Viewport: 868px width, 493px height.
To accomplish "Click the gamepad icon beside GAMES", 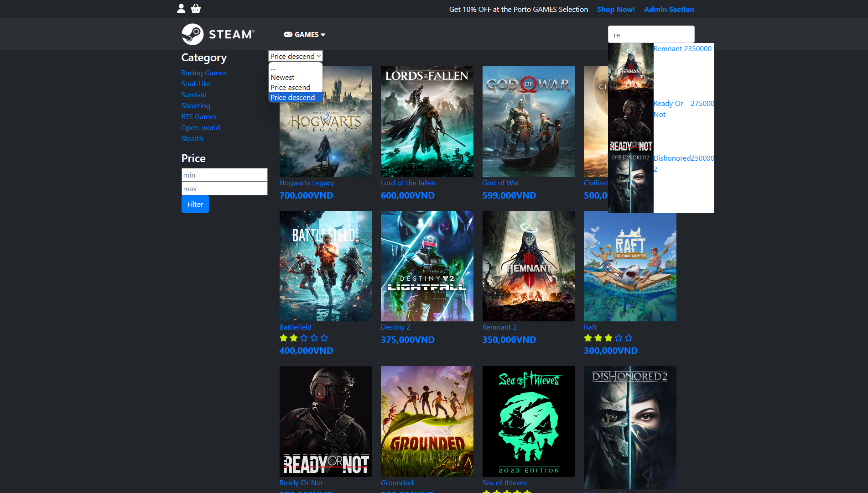I will click(x=288, y=35).
